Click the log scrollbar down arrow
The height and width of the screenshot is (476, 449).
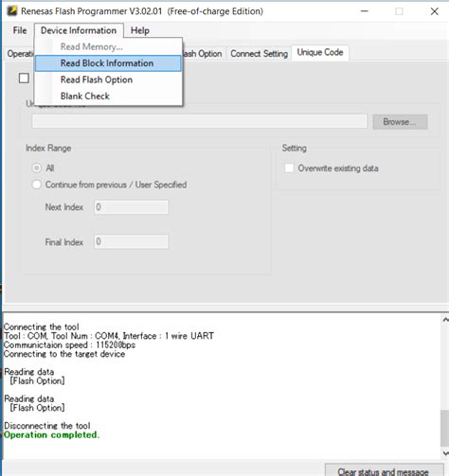coord(445,453)
